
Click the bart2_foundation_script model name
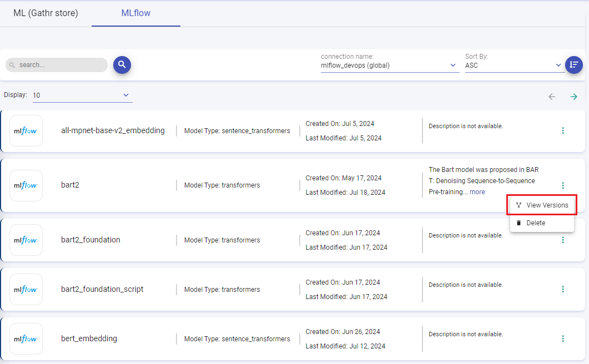point(102,289)
